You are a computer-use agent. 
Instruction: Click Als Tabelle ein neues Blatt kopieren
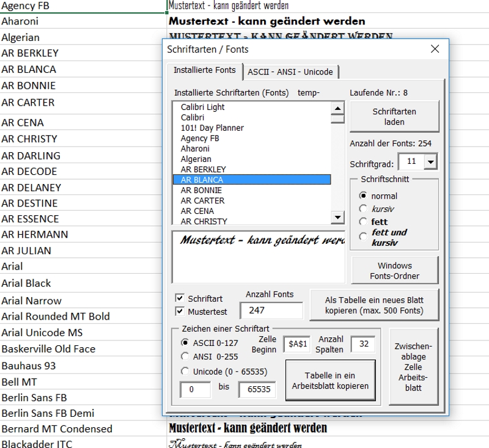coord(374,305)
